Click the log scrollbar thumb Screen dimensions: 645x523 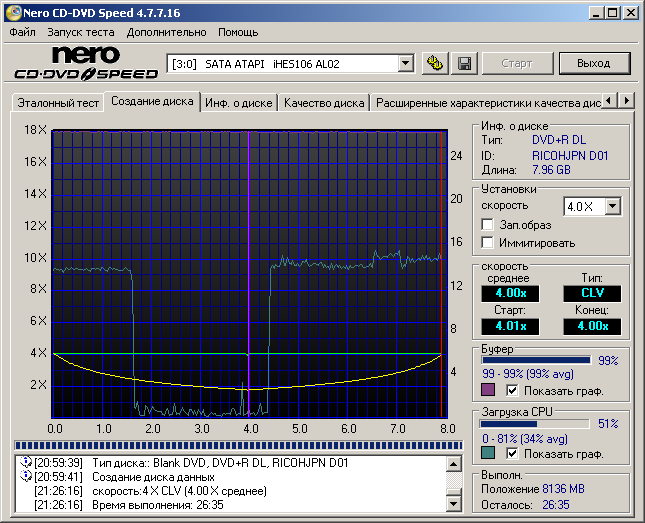454,493
